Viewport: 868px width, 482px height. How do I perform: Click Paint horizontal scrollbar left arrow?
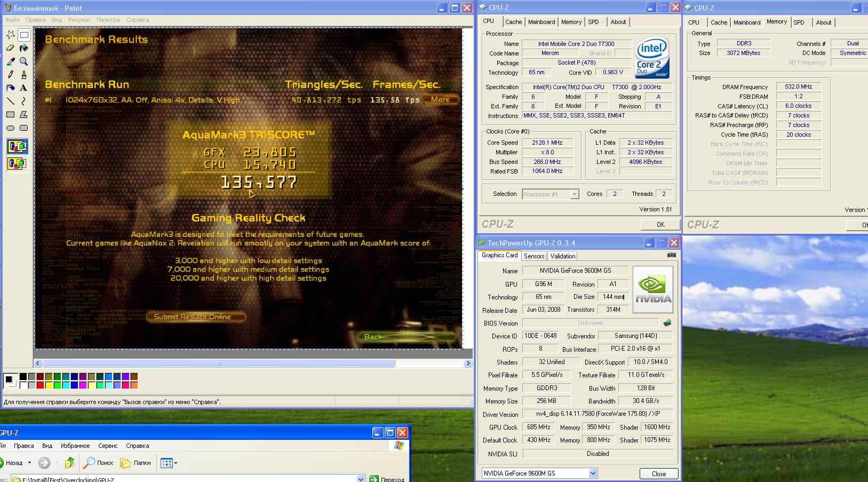tap(38, 364)
